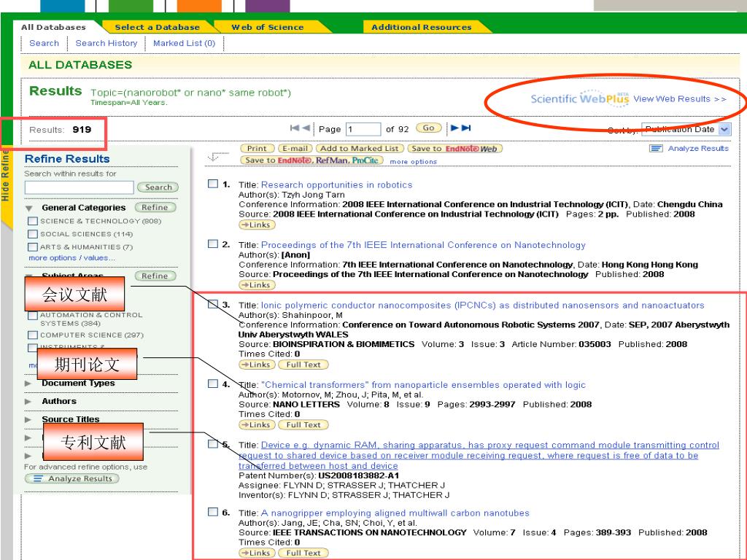Click Add to Marked List button
The height and width of the screenshot is (560, 747).
tap(358, 149)
